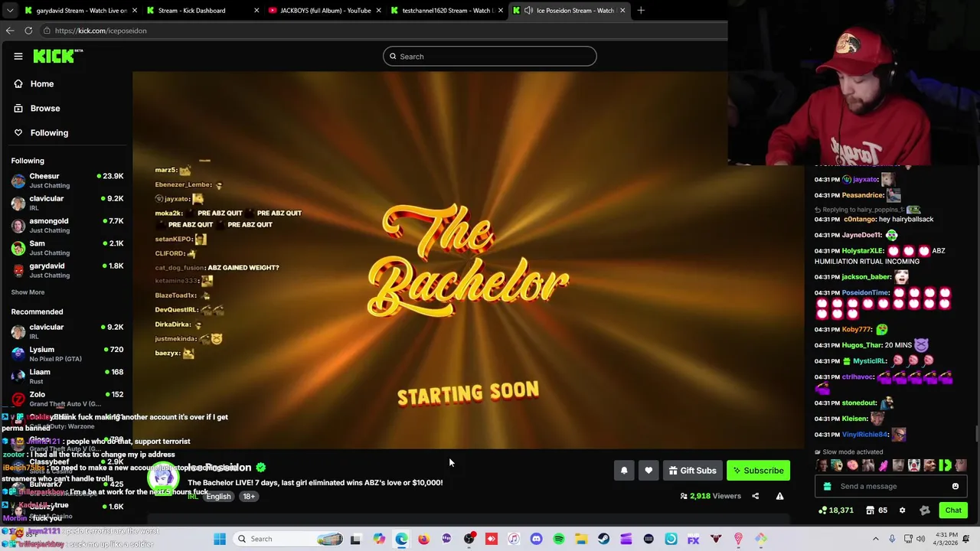980x551 pixels.
Task: Open the FX app from taskbar
Action: [x=693, y=539]
